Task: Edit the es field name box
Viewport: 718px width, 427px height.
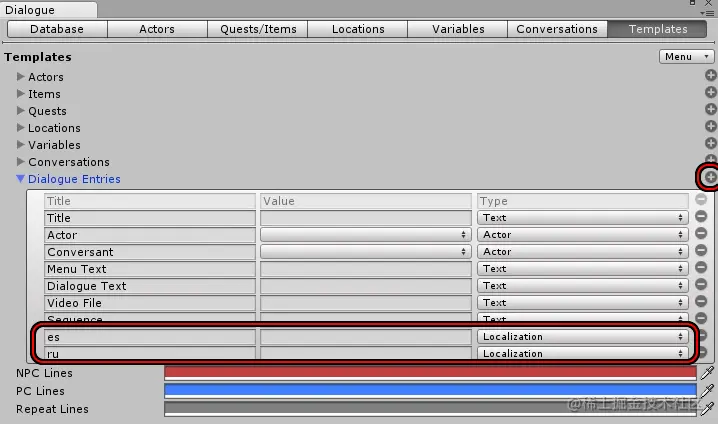Action: [x=150, y=337]
